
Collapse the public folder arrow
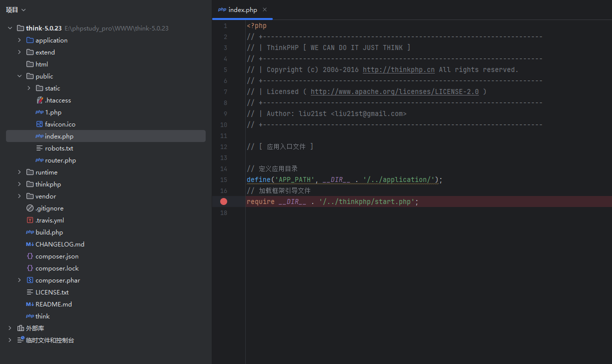(x=20, y=76)
